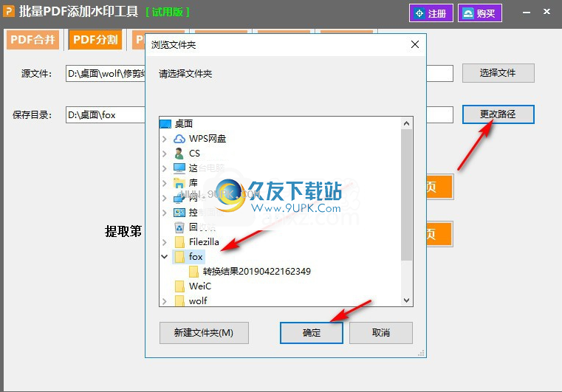The image size is (562, 392).
Task: Select the WeiC folder name
Action: 200,286
